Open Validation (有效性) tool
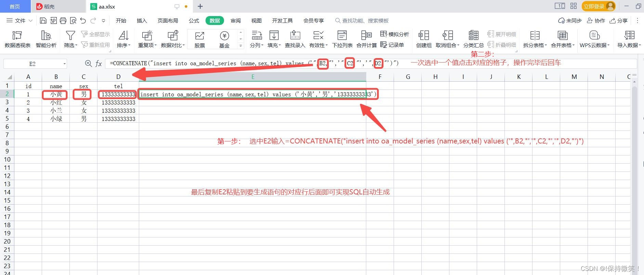Viewport: 644px width, 275px height. pos(318,39)
